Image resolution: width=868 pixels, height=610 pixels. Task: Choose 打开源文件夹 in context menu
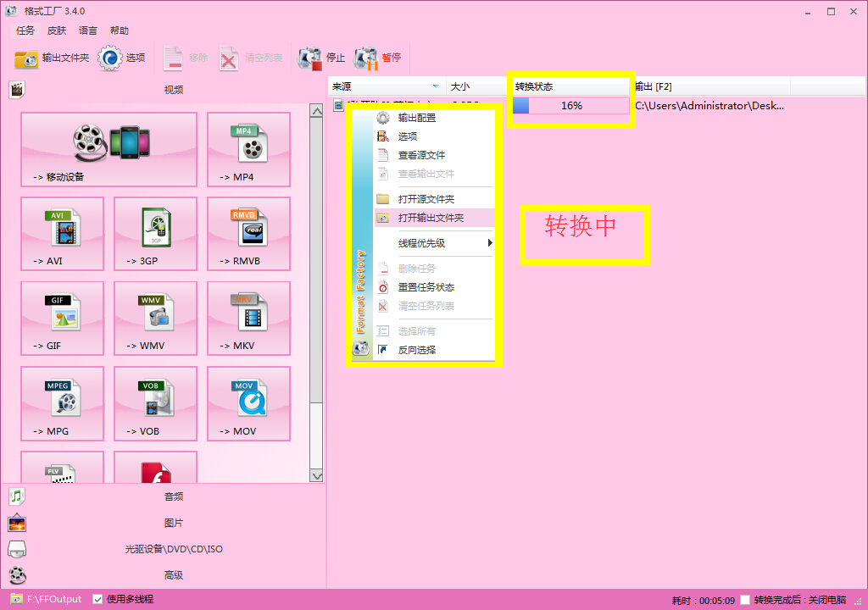tap(434, 199)
